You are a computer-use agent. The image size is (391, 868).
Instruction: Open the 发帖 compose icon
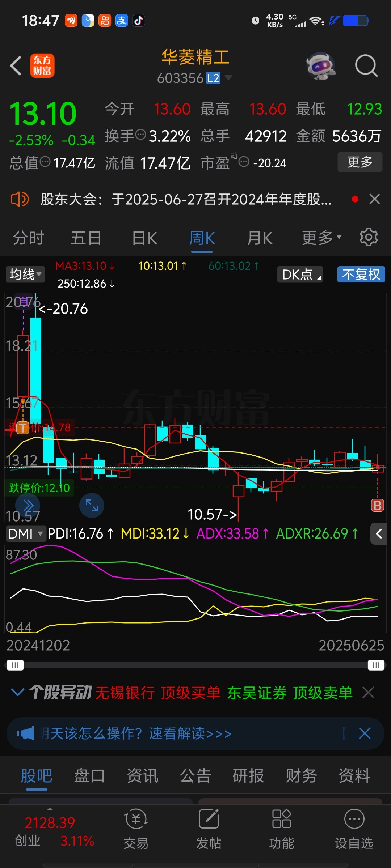tap(209, 819)
